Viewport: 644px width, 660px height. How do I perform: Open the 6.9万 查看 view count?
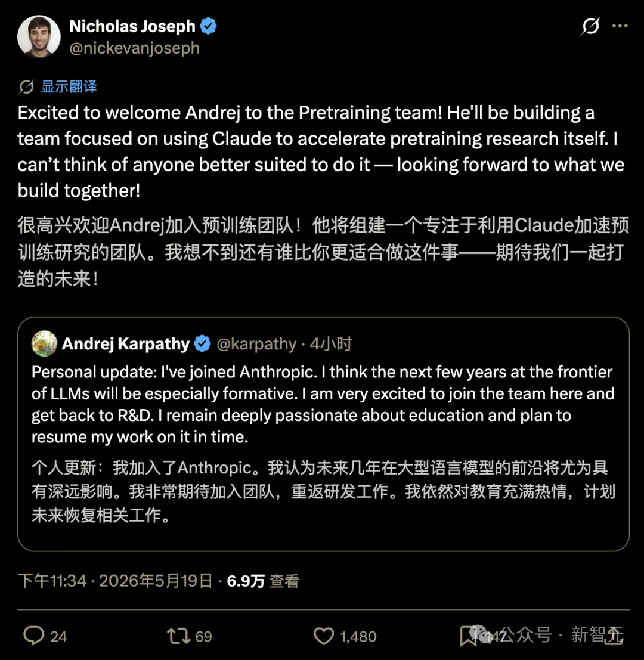click(x=262, y=581)
